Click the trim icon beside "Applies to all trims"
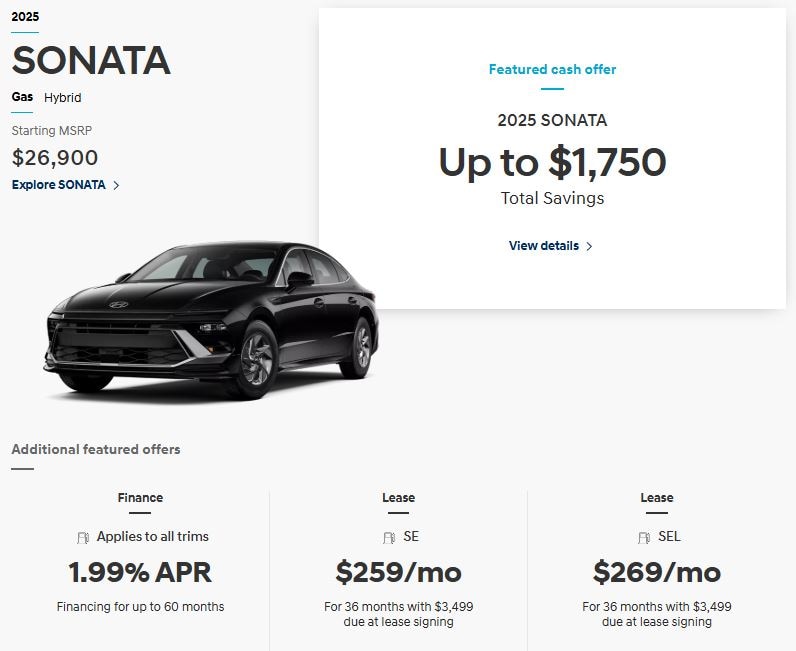The image size is (796, 651). click(84, 537)
